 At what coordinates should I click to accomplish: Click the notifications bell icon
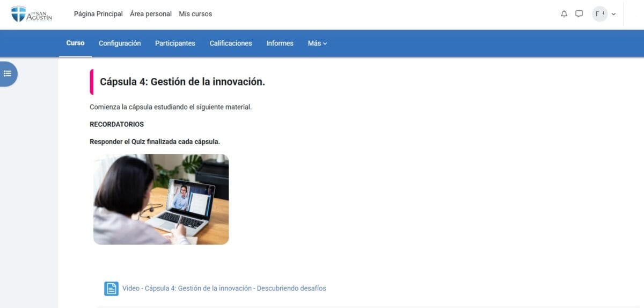tap(564, 14)
